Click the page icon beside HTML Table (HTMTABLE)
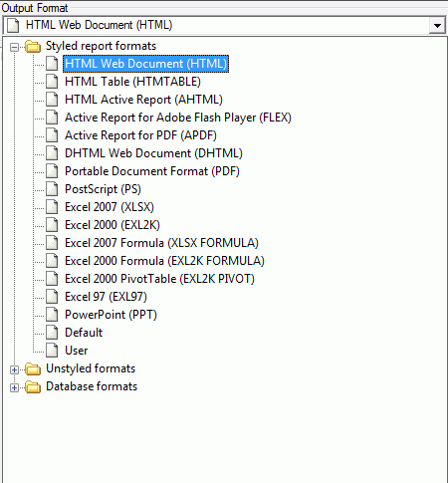Screen dimensions: 448x483 click(52, 82)
